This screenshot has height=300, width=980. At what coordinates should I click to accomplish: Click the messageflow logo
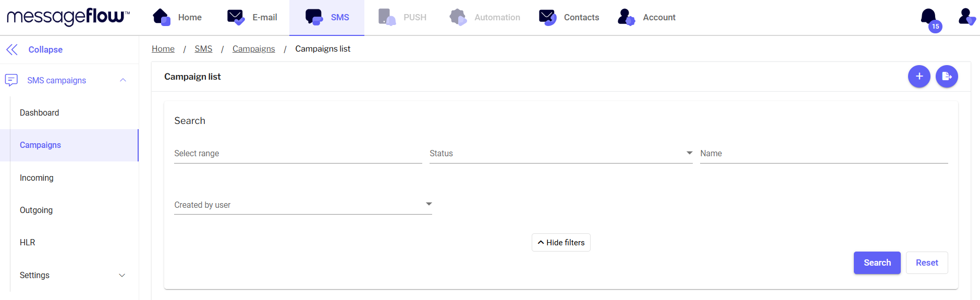[x=68, y=17]
